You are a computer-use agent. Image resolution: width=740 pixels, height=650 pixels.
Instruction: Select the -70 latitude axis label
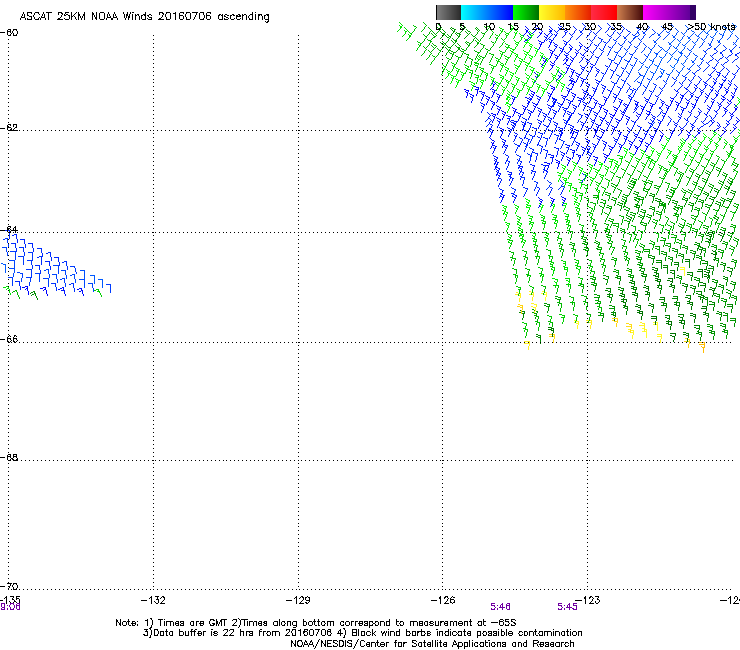point(9,586)
